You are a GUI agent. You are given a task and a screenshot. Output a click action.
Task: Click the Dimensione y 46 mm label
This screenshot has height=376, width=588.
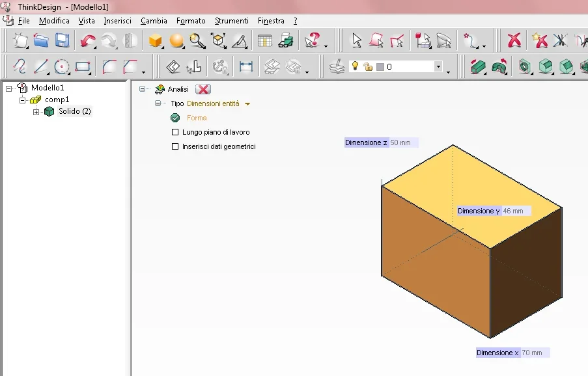click(494, 211)
